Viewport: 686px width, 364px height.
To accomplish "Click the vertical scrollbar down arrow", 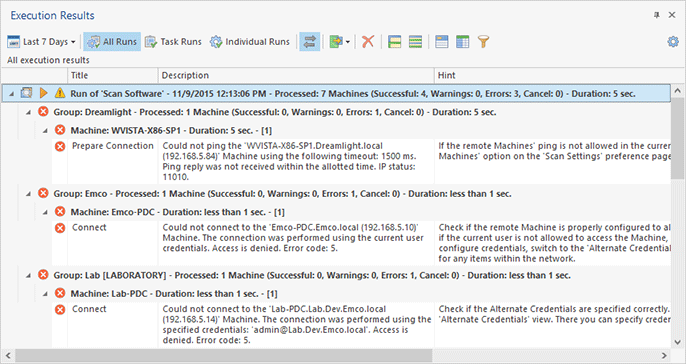I will click(677, 342).
